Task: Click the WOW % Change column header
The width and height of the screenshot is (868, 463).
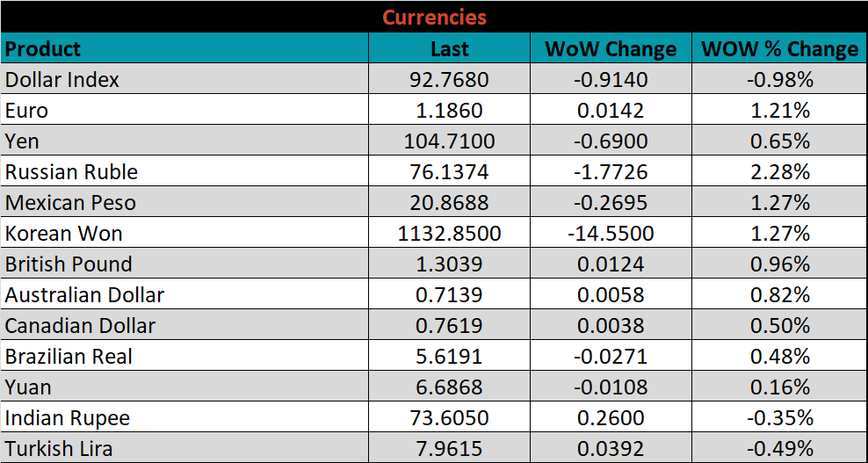Action: (x=779, y=48)
